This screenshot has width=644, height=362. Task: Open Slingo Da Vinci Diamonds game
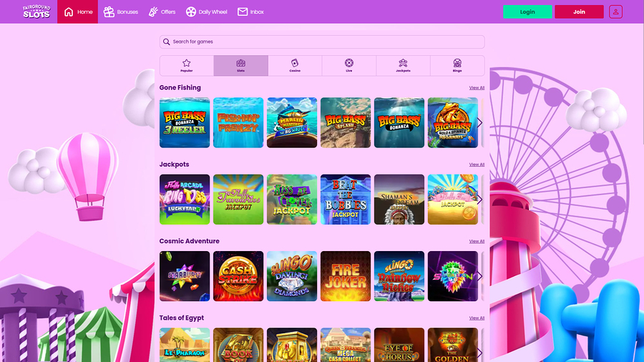pos(292,276)
